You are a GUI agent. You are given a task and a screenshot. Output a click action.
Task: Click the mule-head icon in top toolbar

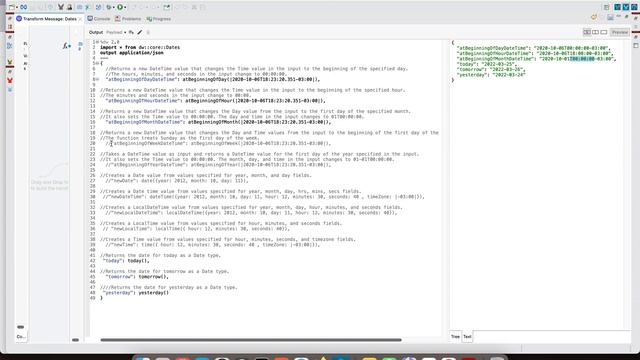[x=61, y=7]
